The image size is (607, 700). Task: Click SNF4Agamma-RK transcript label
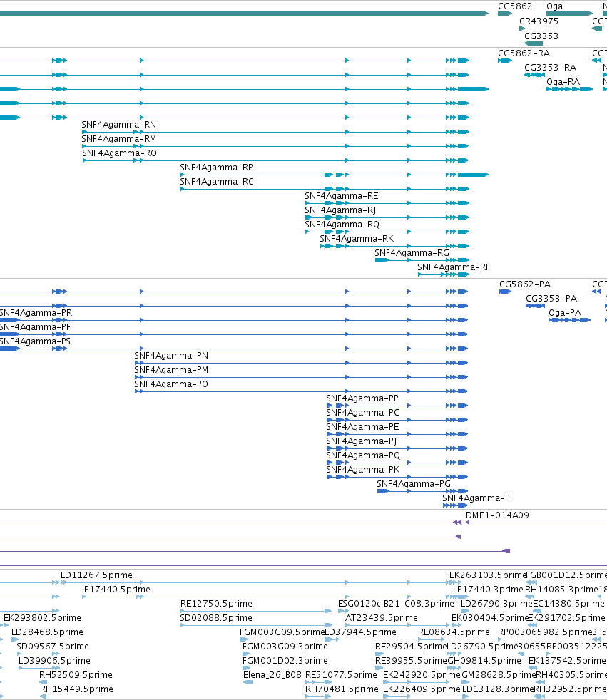click(357, 239)
